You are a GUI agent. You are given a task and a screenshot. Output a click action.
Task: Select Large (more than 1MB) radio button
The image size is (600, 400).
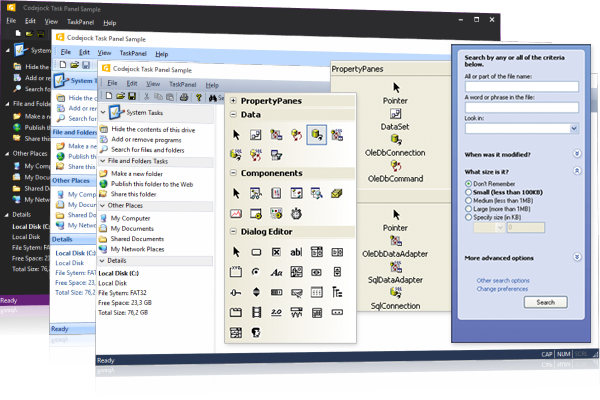click(x=469, y=207)
